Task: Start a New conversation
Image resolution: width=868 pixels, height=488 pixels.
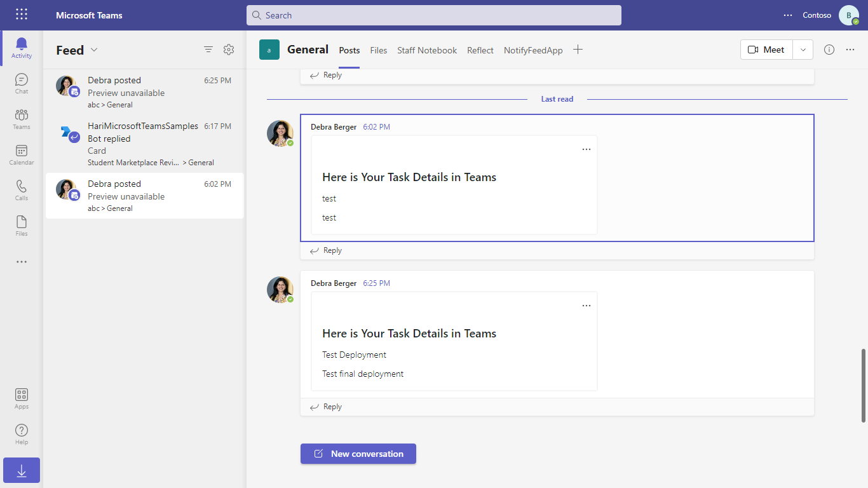Action: 358,454
